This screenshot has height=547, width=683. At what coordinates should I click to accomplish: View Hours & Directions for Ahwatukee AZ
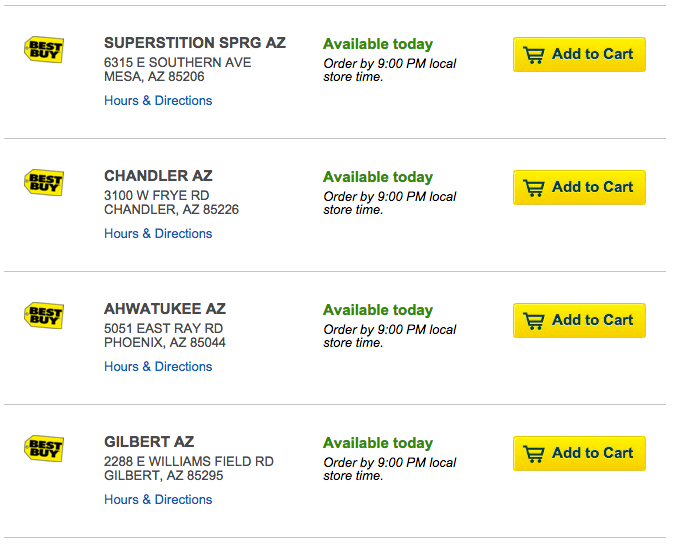click(158, 366)
